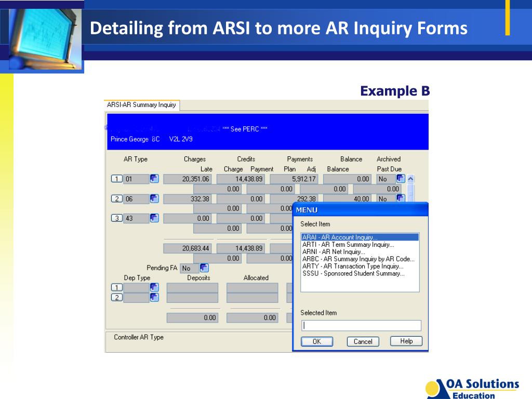Click the AR Type 01 field
Screen dimensions: 532x399
tap(137, 179)
